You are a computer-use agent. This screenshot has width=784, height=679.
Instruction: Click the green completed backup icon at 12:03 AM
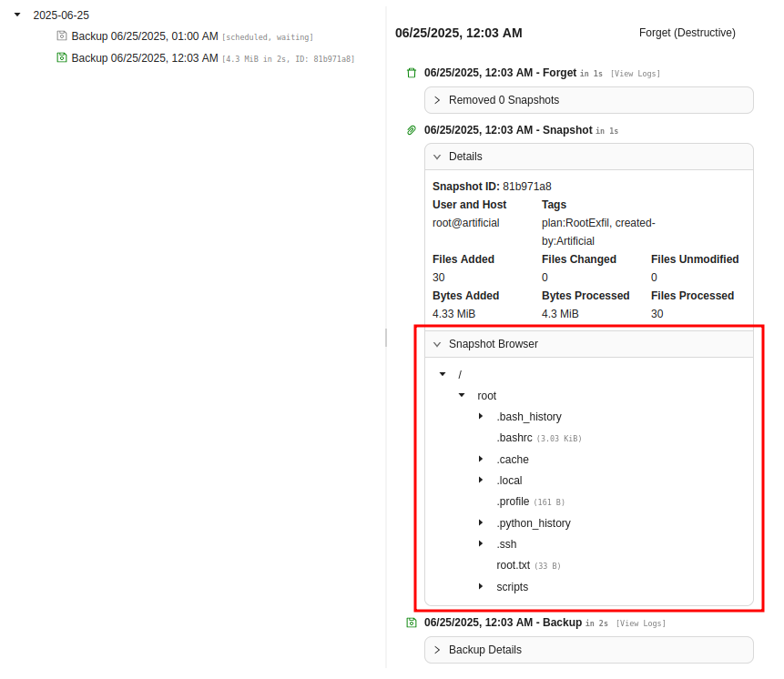point(62,58)
